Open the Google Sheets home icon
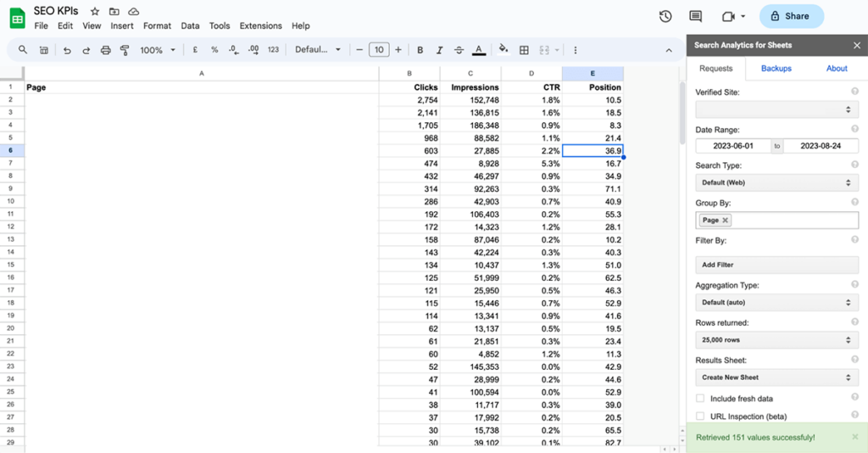868x453 pixels. click(17, 19)
